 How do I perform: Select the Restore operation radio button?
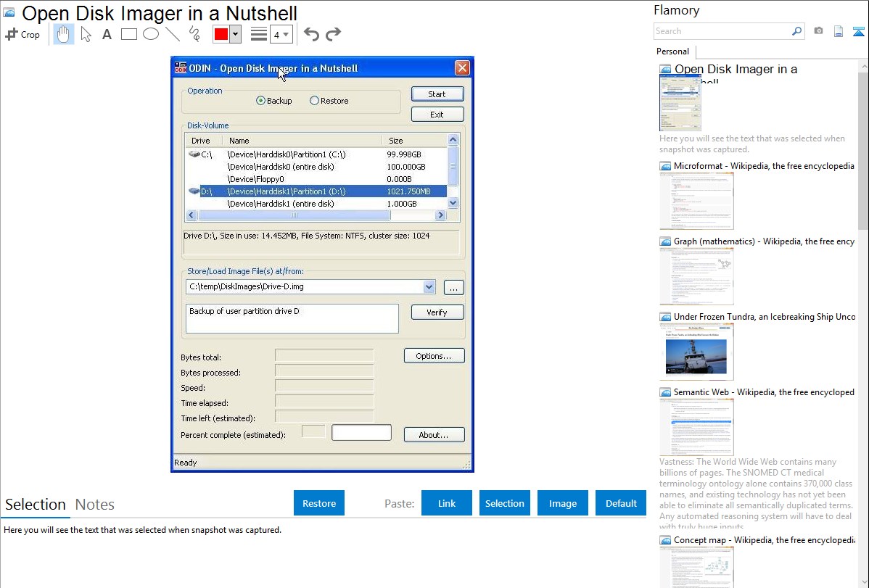314,100
